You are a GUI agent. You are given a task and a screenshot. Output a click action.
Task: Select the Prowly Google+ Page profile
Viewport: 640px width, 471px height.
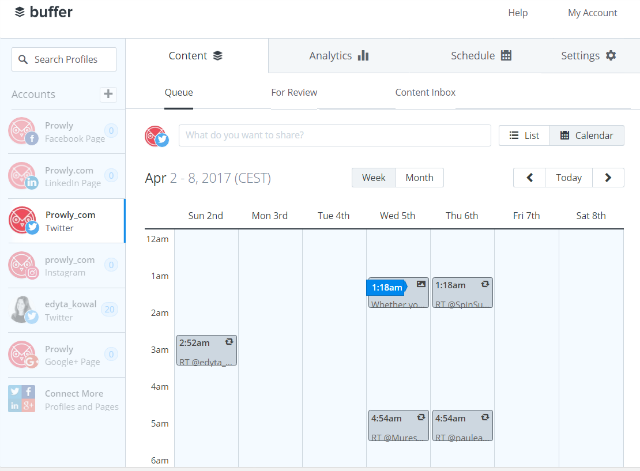click(66, 355)
